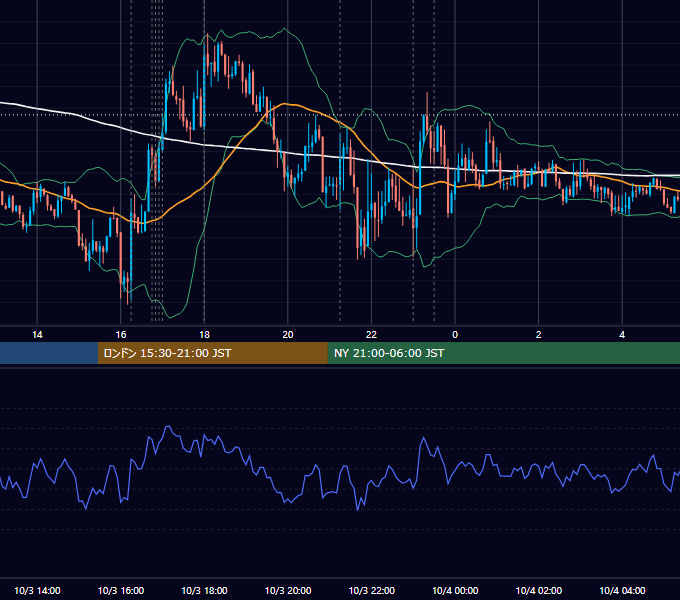Click the 22 hour axis label
The height and width of the screenshot is (600, 680).
pos(371,335)
